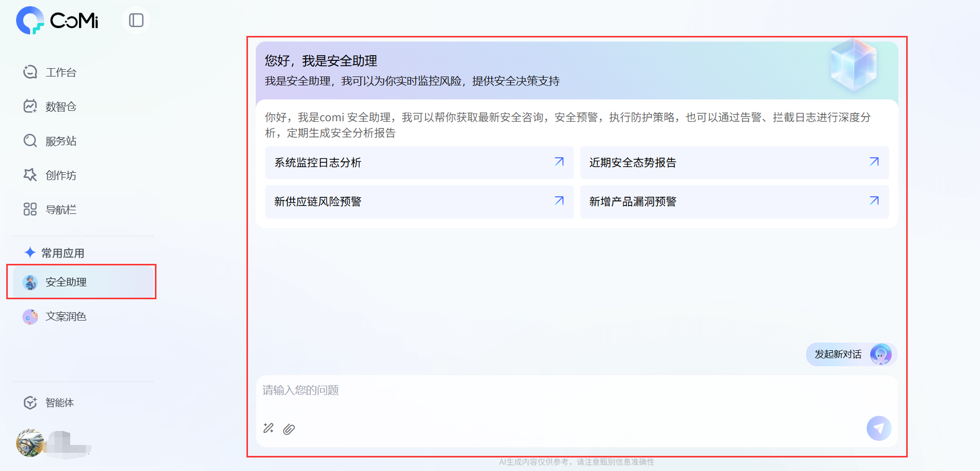Screen dimensions: 980x471
Task: Focus the 请输入您的问题 input box
Action: pos(577,411)
